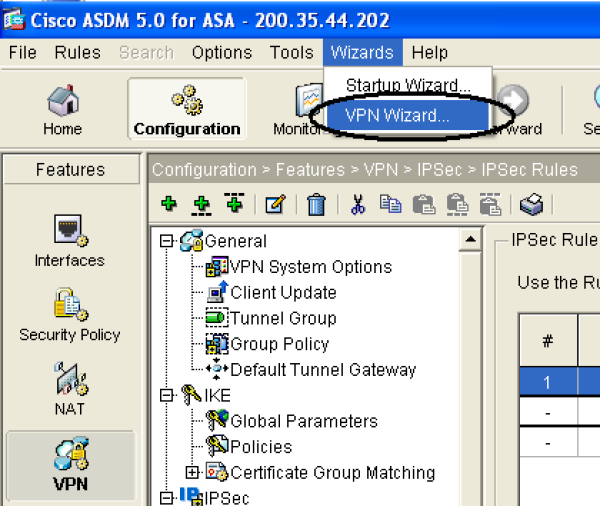This screenshot has width=600, height=506.
Task: Click the Copy icon
Action: (x=390, y=204)
